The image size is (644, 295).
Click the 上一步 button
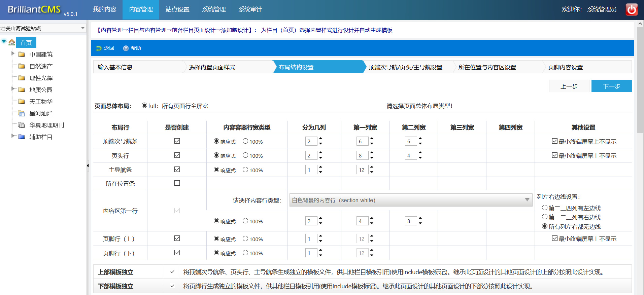coord(569,86)
